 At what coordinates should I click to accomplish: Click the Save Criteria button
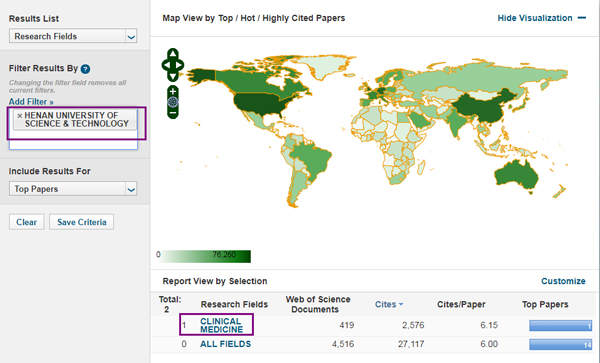[x=82, y=222]
